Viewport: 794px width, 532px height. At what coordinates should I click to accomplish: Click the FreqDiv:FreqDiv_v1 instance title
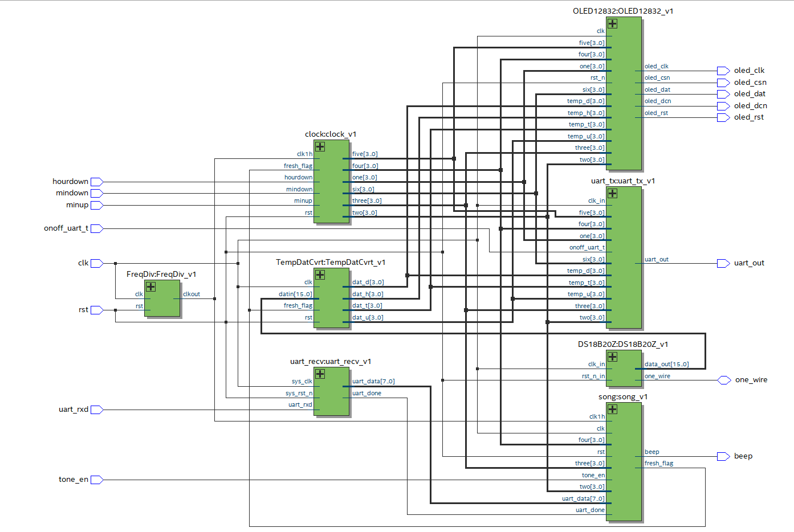pos(161,274)
